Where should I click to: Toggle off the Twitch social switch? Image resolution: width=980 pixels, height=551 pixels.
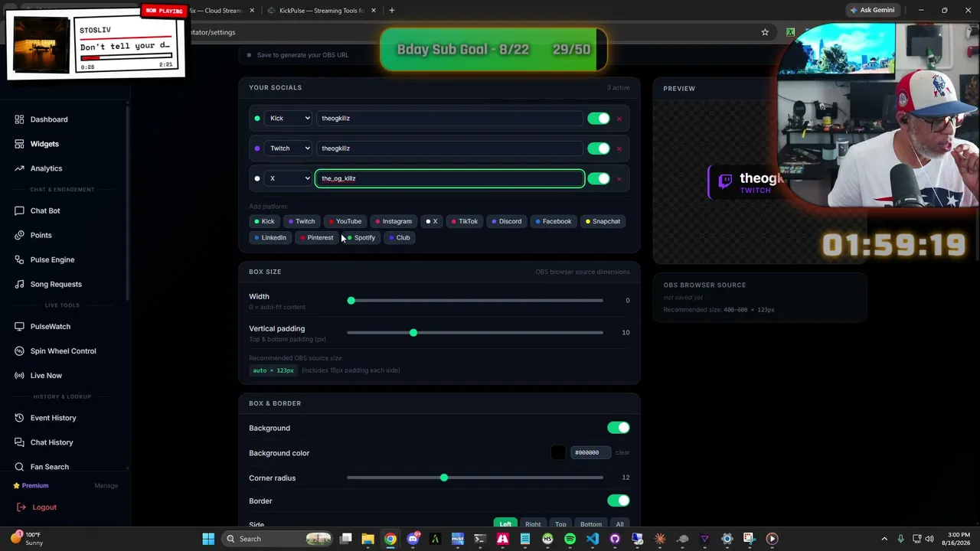tap(599, 148)
